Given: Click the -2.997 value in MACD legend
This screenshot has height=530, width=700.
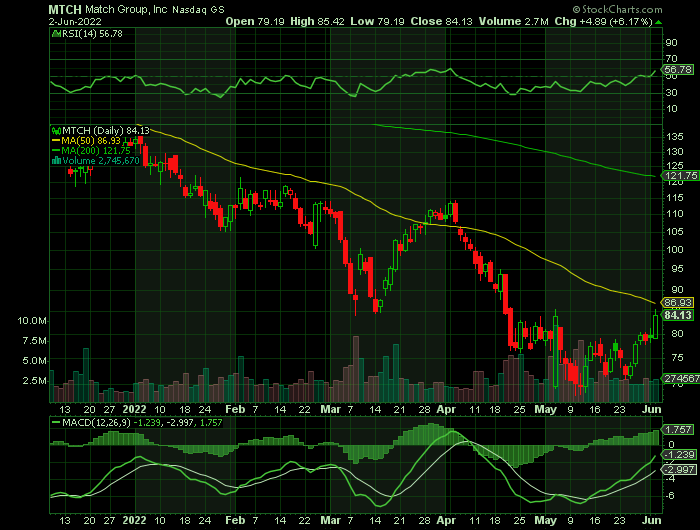Looking at the screenshot, I should 180,423.
